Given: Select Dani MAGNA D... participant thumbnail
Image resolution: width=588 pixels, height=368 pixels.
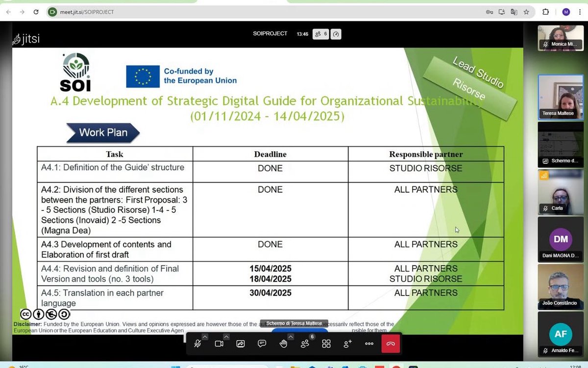Looking at the screenshot, I should click(561, 239).
